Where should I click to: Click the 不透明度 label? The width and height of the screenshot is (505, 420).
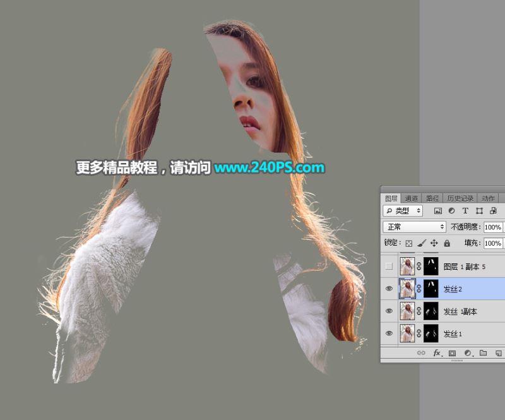pos(466,227)
